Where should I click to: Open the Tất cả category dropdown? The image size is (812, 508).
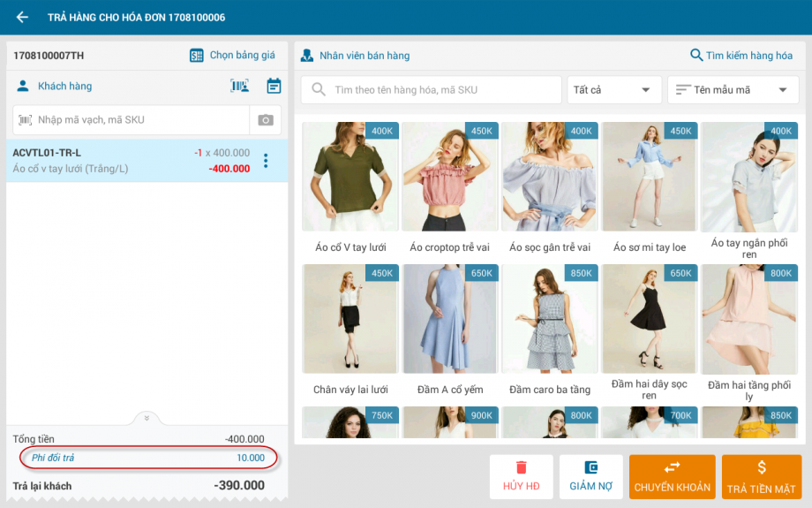pyautogui.click(x=614, y=90)
